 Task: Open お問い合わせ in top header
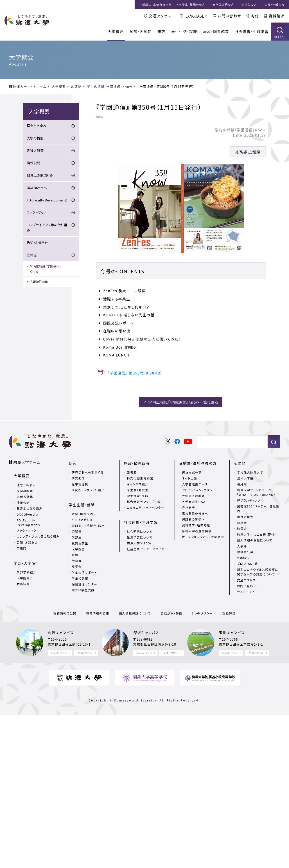[x=227, y=16]
